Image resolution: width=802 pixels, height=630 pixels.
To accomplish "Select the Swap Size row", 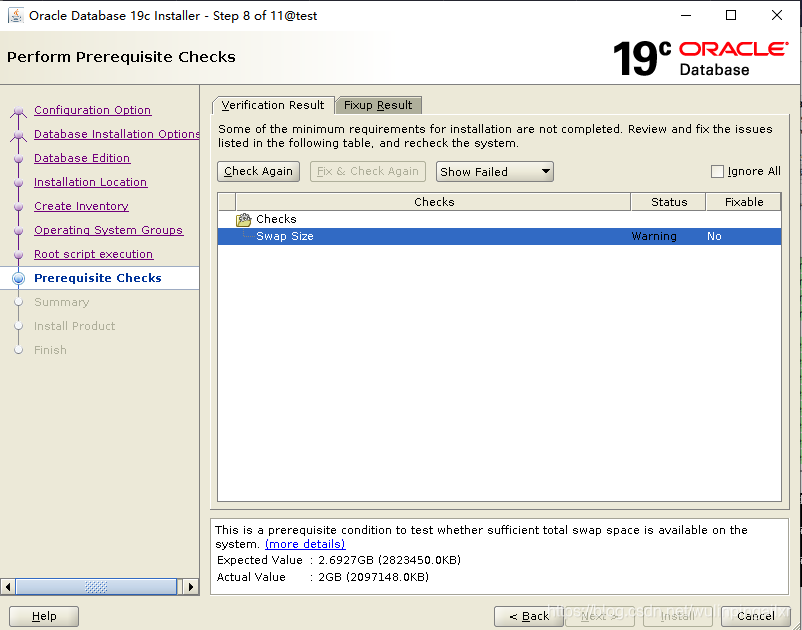I will (x=499, y=236).
